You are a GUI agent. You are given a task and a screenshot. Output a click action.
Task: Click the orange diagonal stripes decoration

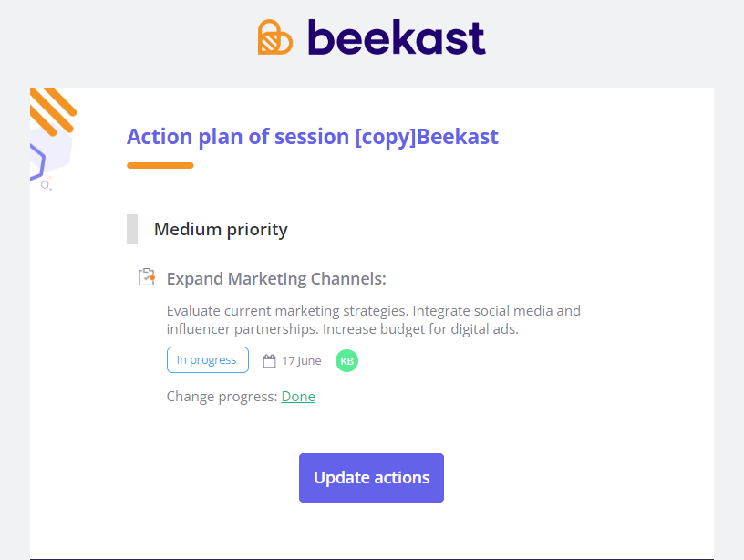coord(50,111)
